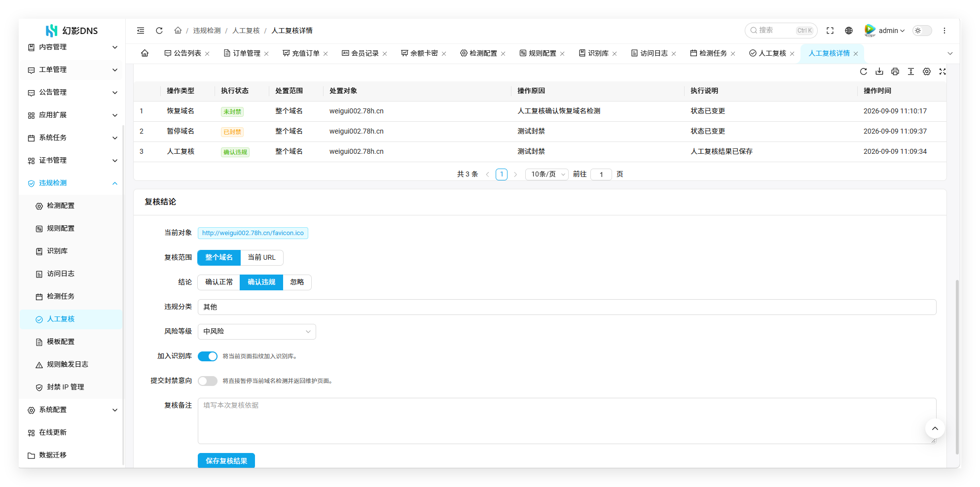Click the 违规分类 input field
The image size is (980, 487).
[567, 307]
